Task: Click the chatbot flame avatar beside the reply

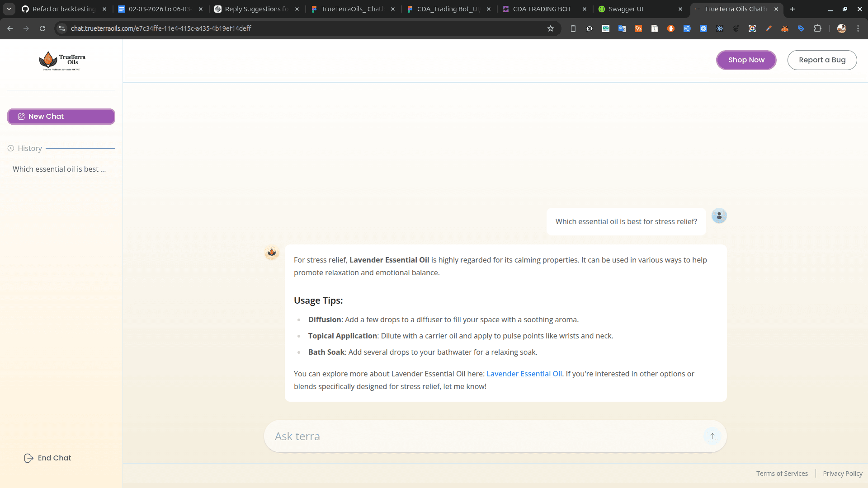Action: [x=271, y=253]
